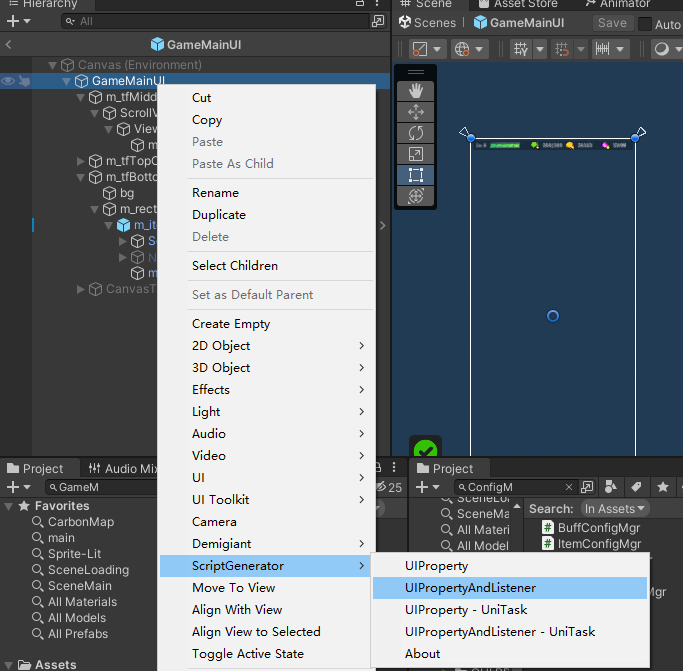Click the Save button

[x=612, y=23]
